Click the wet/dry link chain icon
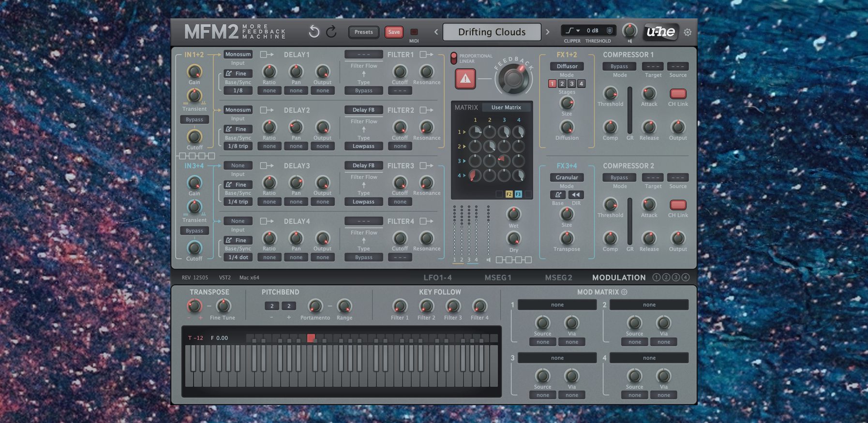 coord(514,260)
